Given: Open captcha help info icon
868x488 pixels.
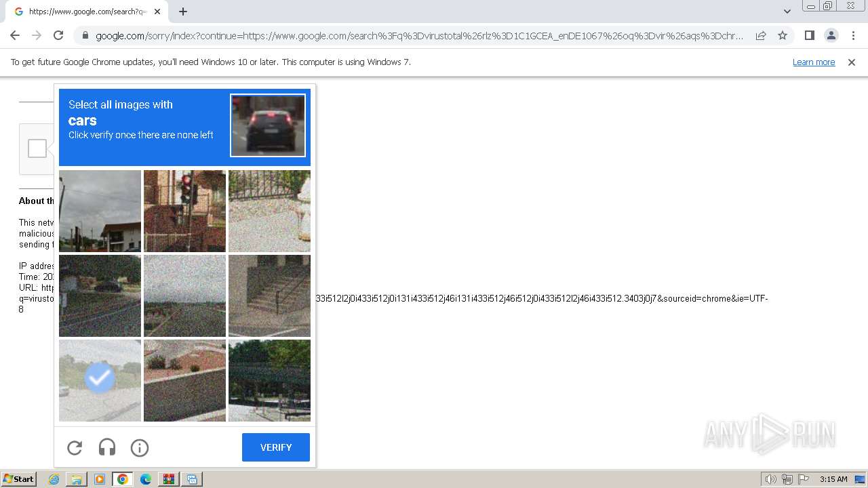Looking at the screenshot, I should [140, 447].
